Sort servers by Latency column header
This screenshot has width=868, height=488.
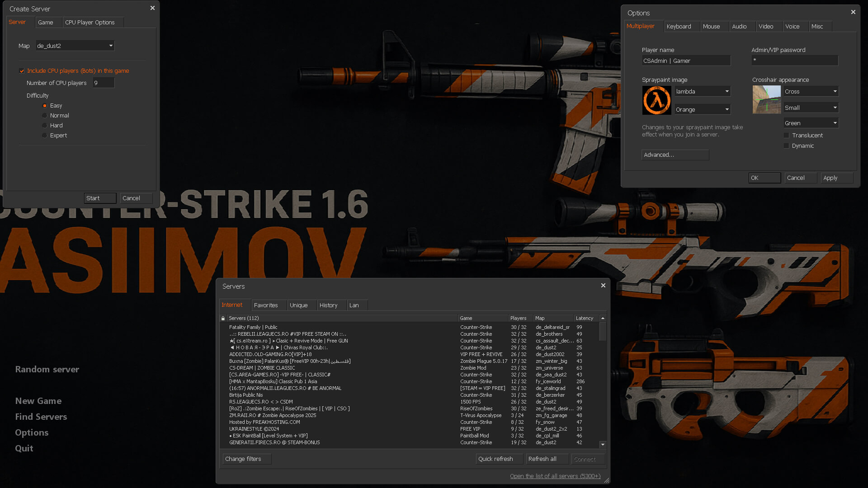click(x=586, y=319)
